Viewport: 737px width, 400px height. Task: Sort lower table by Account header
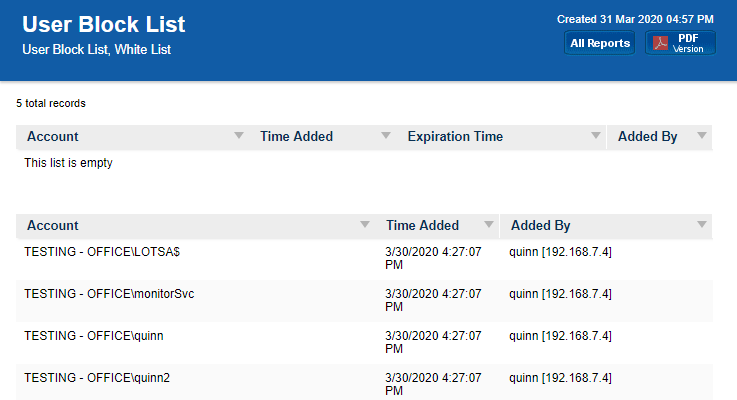53,226
